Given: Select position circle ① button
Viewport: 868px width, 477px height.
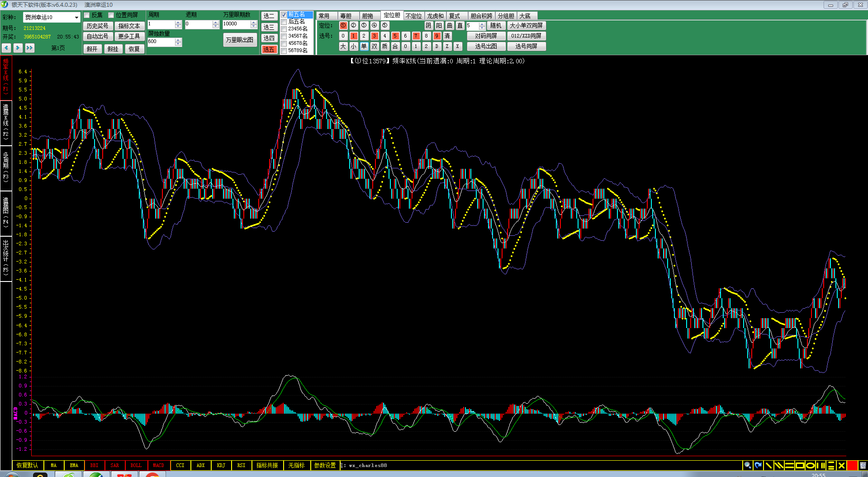Looking at the screenshot, I should point(343,25).
